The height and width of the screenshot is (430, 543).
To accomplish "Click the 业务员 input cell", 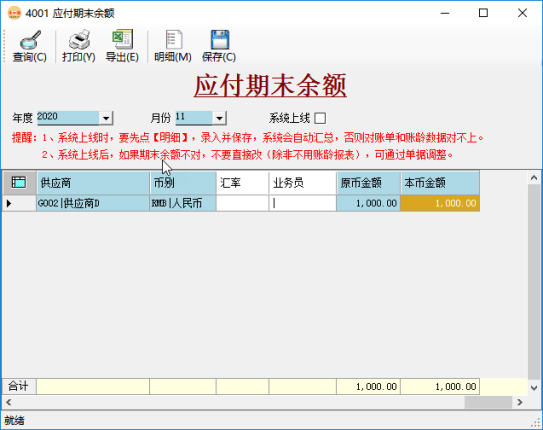I will point(303,203).
